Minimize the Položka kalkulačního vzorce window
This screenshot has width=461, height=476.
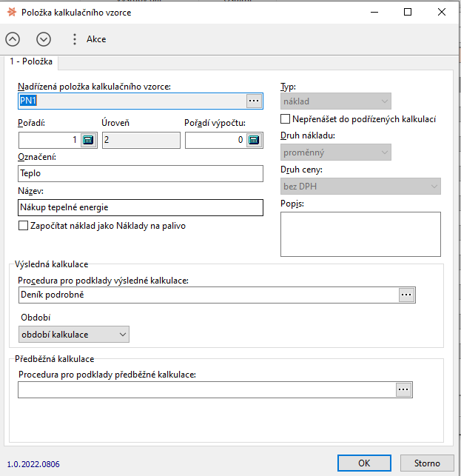(374, 12)
